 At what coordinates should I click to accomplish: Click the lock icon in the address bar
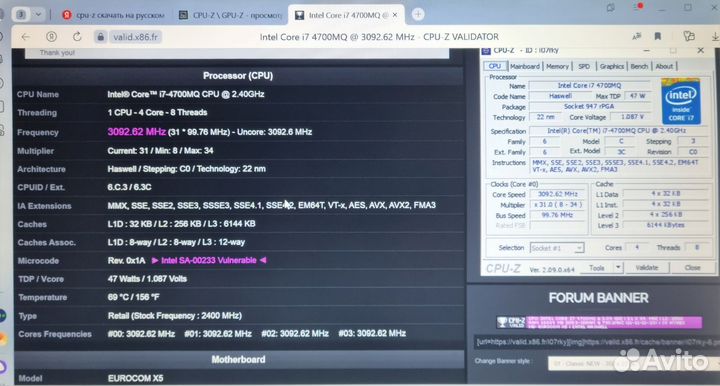point(101,37)
